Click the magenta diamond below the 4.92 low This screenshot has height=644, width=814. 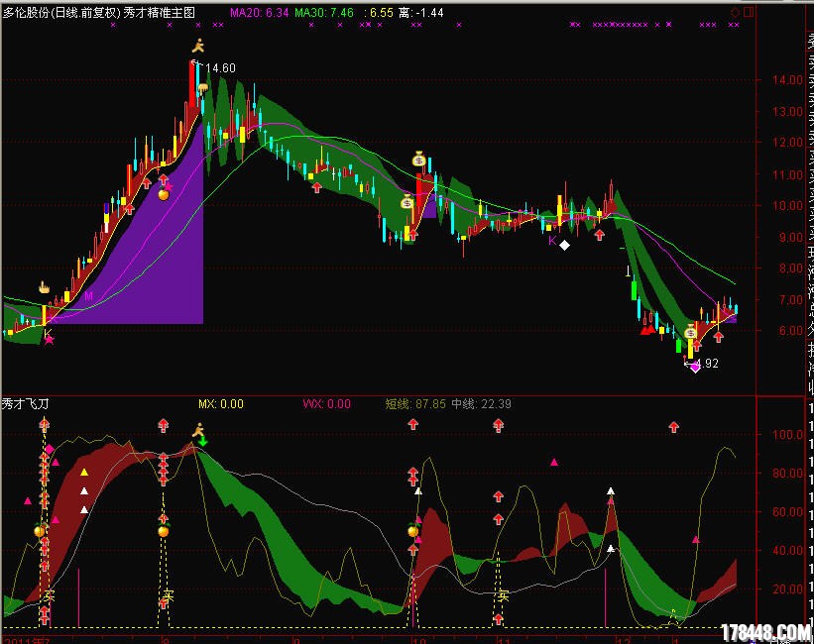[x=695, y=367]
